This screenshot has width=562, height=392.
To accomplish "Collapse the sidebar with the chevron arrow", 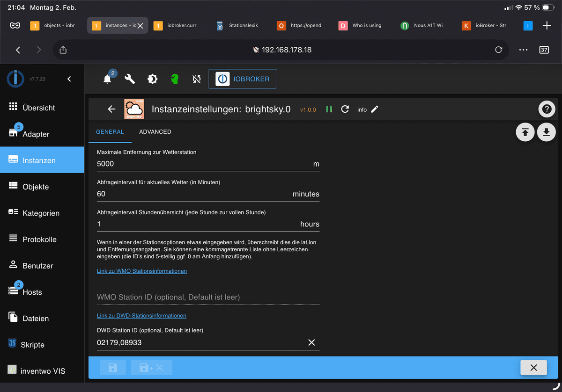I will click(69, 79).
